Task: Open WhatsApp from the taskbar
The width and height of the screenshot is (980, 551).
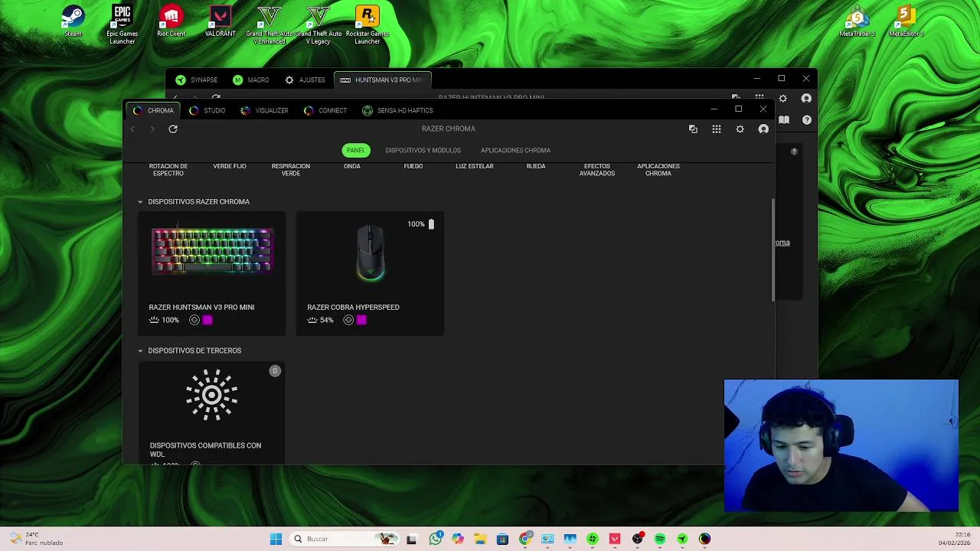Action: 436,539
